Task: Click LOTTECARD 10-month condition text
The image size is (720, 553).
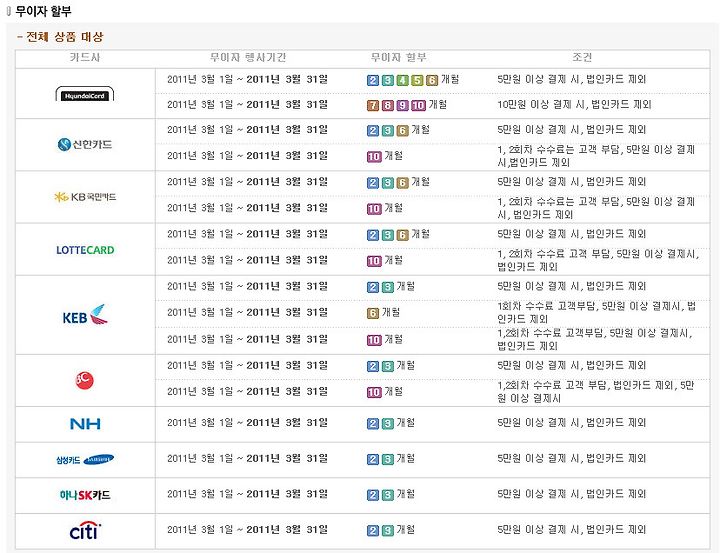Action: tap(598, 260)
